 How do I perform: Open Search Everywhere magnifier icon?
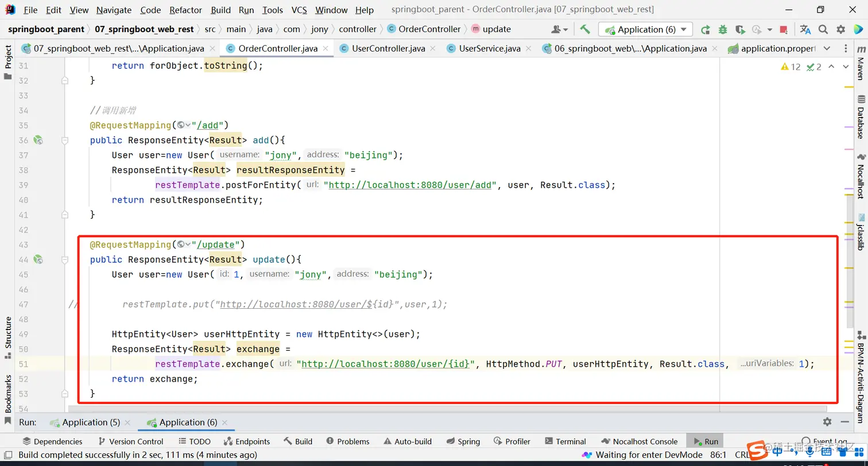pyautogui.click(x=823, y=29)
